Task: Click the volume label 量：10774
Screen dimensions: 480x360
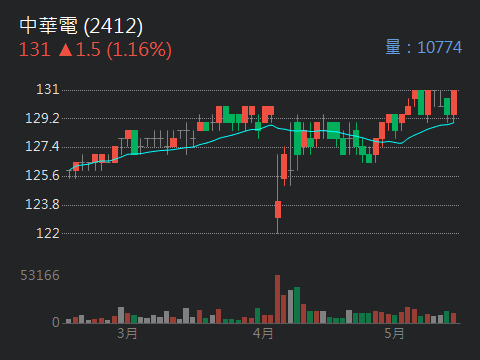Action: 423,47
